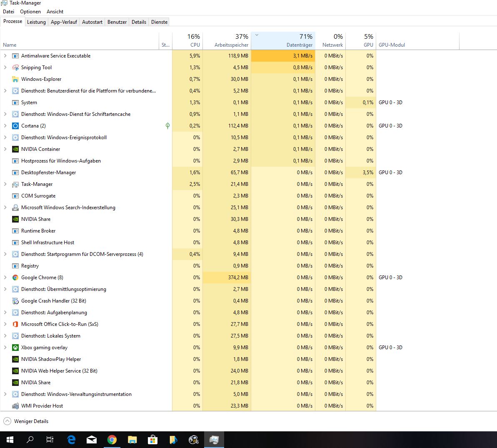Click the Cortana green leaf status icon
Viewport: 497px width, 448px height.
[167, 126]
